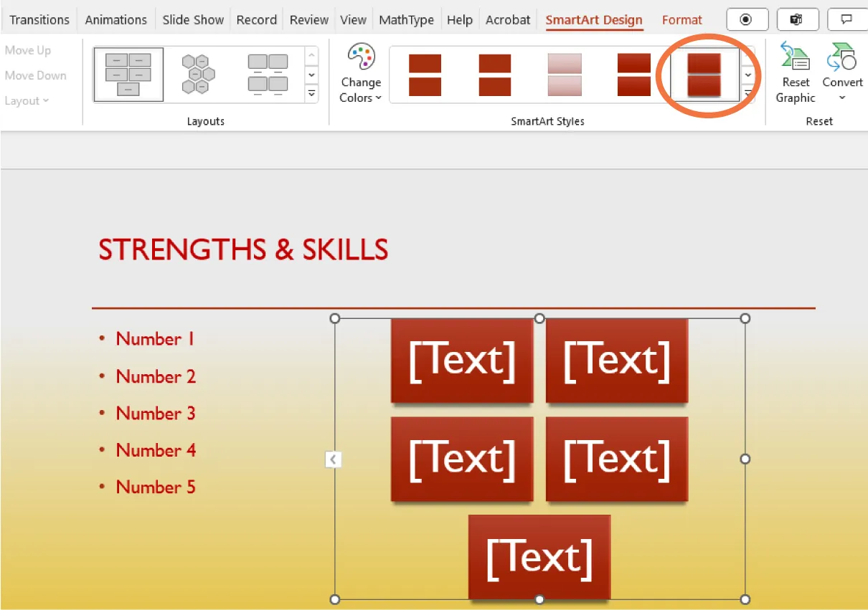The image size is (868, 610).
Task: Open the Layout dropdown in Create Graphic group
Action: tap(27, 100)
